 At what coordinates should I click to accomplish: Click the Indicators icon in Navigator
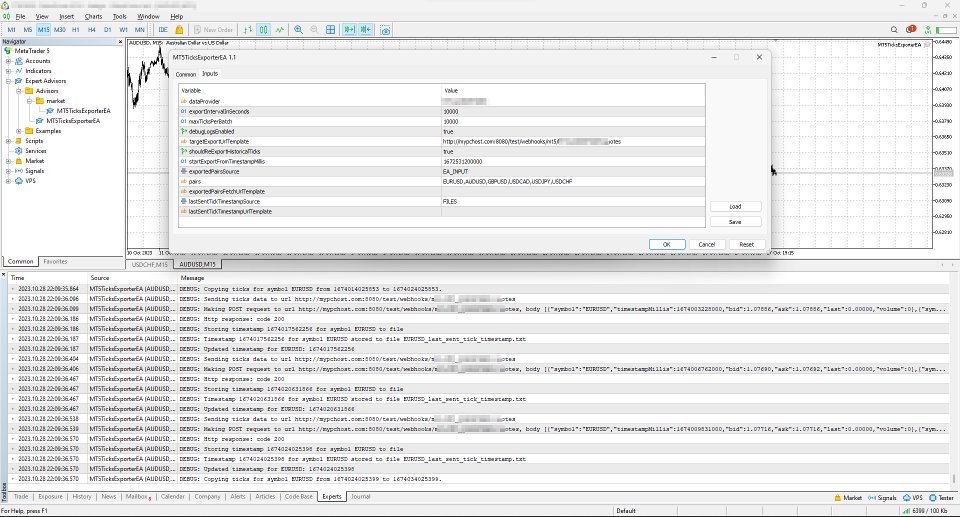(x=19, y=71)
